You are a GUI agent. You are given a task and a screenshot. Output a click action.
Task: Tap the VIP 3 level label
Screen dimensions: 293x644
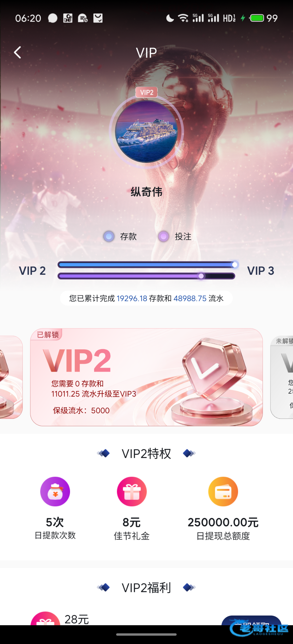[261, 271]
